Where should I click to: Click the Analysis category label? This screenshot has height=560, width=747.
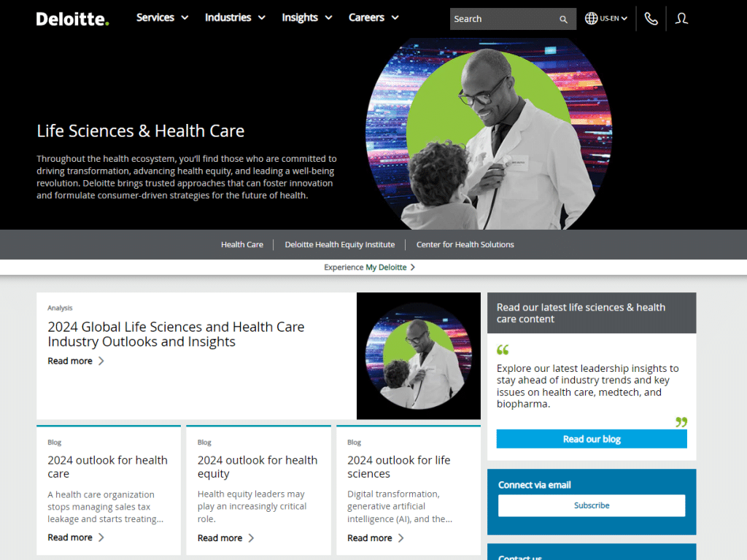click(x=60, y=308)
